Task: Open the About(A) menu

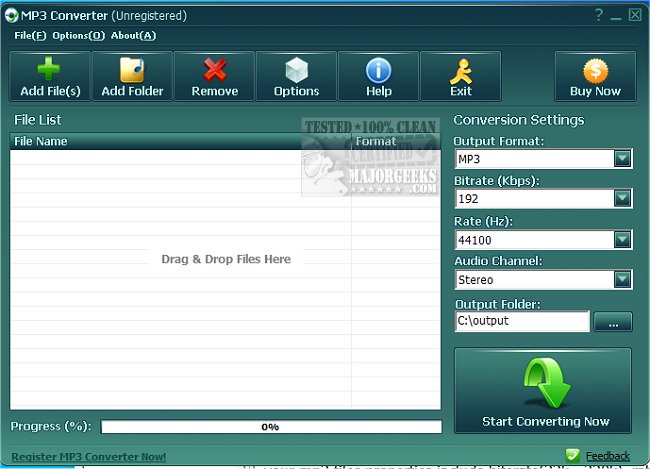Action: tap(133, 36)
